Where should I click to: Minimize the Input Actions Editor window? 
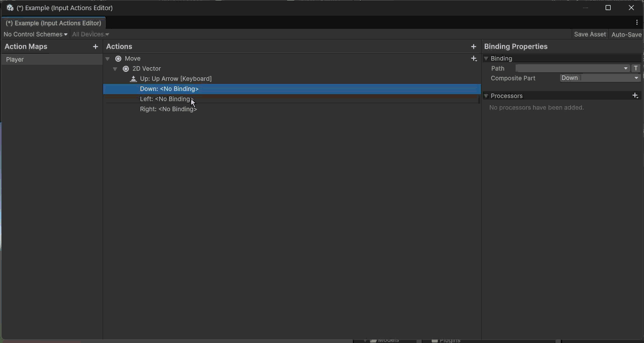click(x=586, y=8)
